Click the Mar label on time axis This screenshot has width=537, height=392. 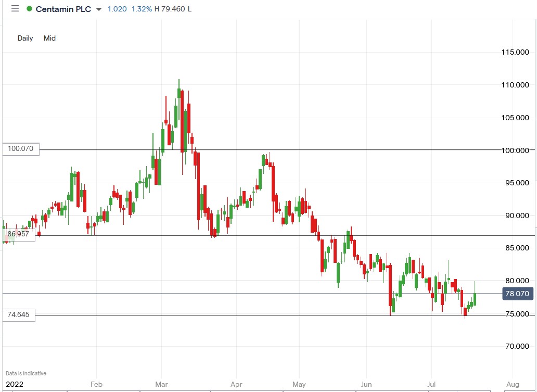coord(162,384)
